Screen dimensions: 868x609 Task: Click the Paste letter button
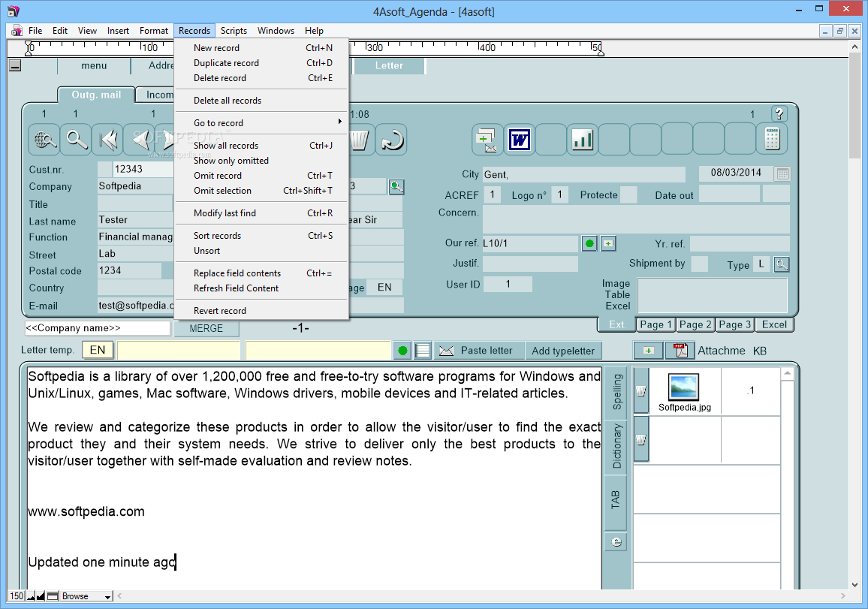(479, 351)
